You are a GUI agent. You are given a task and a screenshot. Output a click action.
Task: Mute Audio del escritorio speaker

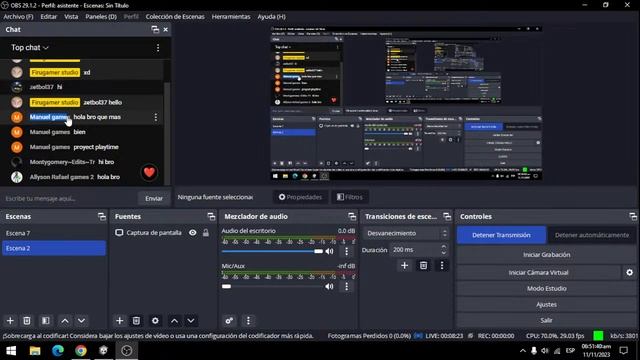(329, 251)
